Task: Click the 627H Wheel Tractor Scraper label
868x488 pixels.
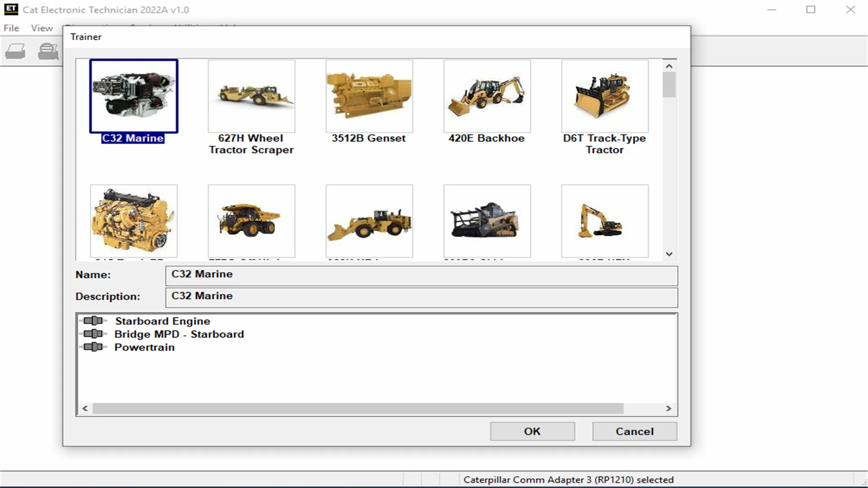Action: click(x=251, y=144)
